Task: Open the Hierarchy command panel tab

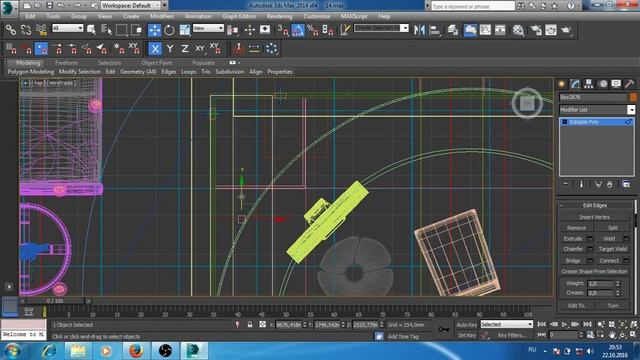Action: pyautogui.click(x=589, y=84)
